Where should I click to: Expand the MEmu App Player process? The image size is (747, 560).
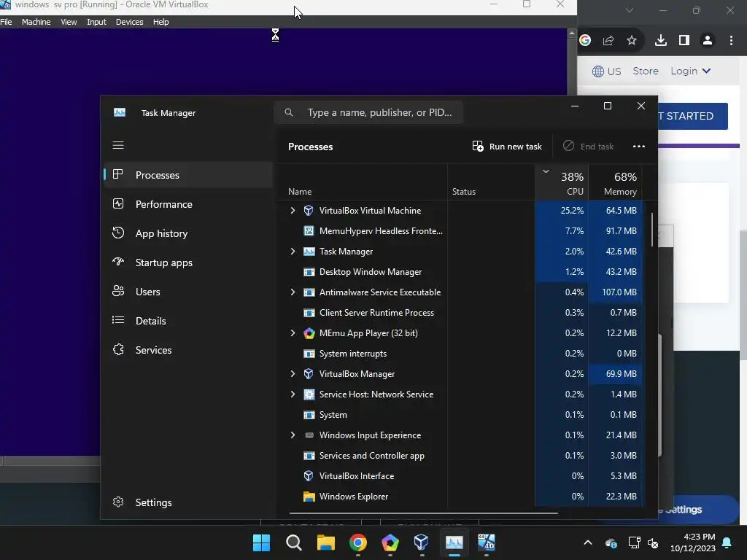click(293, 332)
